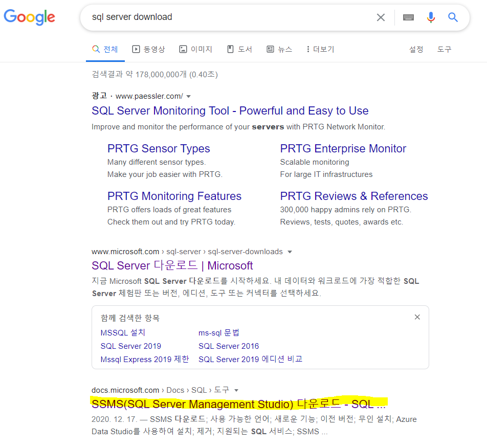Image resolution: width=487 pixels, height=448 pixels.
Task: Click related search 'Mssql Express 2019 제한'
Action: tap(145, 360)
